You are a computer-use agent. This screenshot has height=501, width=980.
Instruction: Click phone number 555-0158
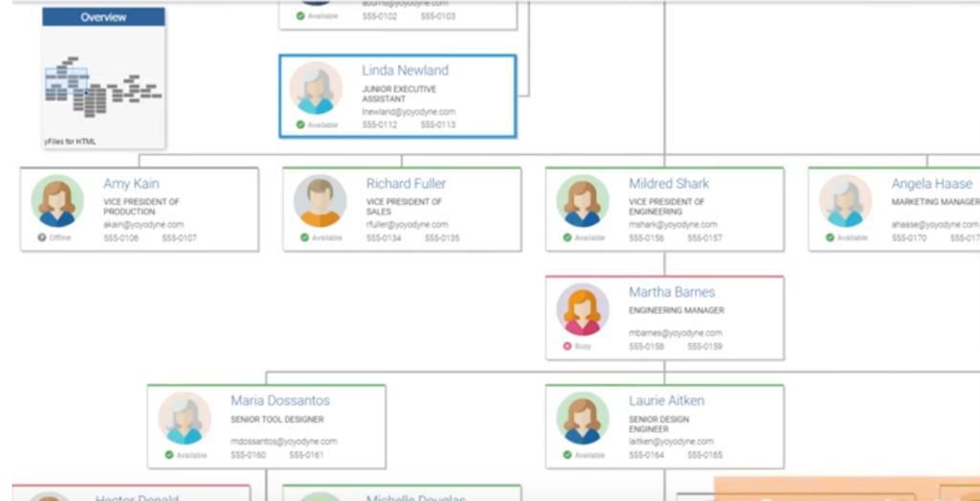646,346
